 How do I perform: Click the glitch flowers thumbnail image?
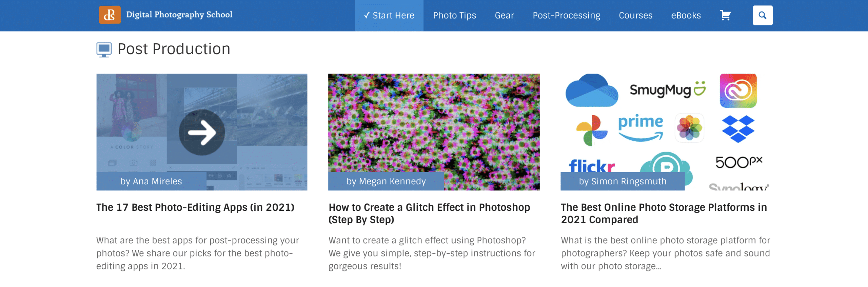(434, 132)
